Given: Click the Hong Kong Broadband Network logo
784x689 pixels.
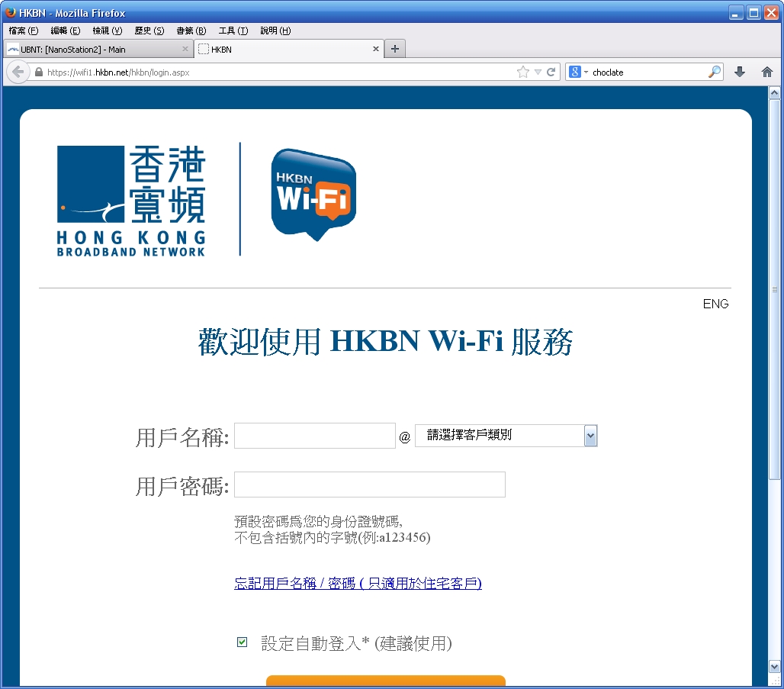Looking at the screenshot, I should coord(131,201).
